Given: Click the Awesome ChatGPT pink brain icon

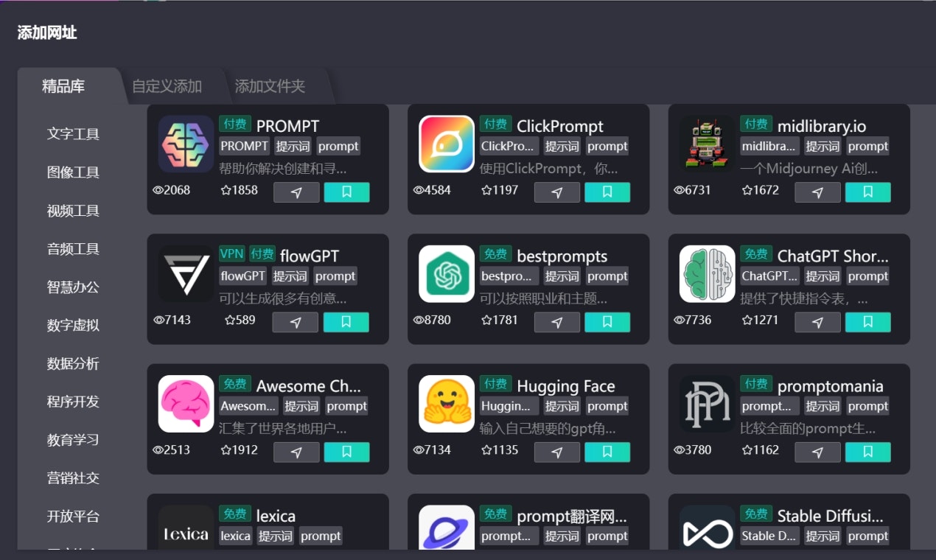Looking at the screenshot, I should [186, 404].
